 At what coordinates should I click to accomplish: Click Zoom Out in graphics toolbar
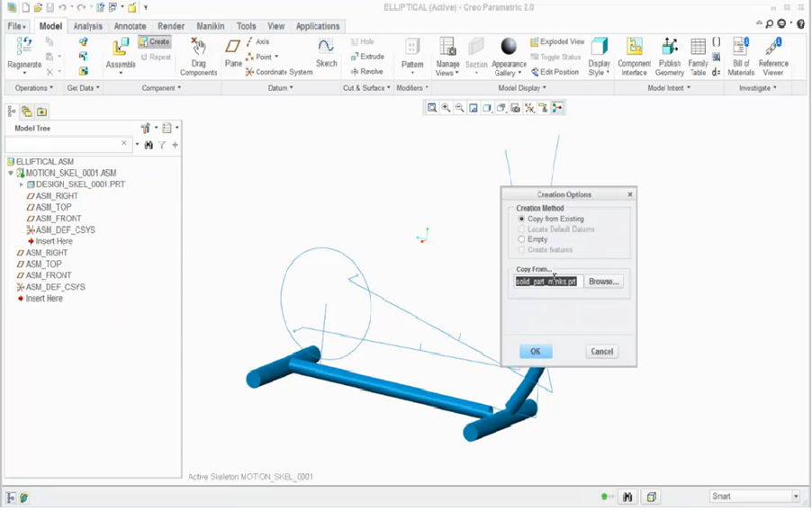click(x=459, y=108)
